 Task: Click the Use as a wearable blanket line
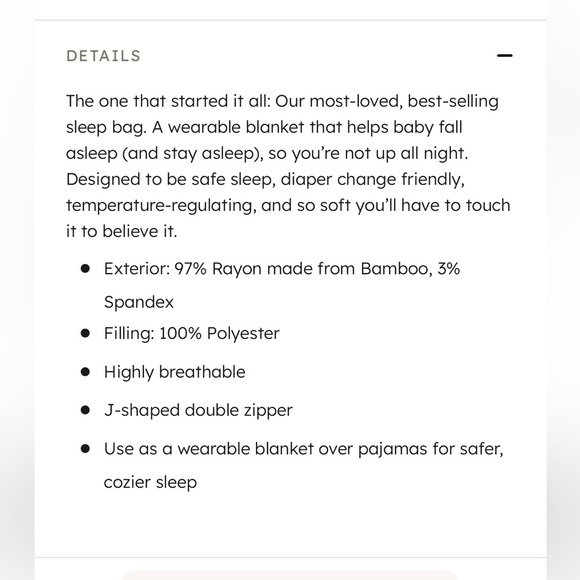click(304, 449)
